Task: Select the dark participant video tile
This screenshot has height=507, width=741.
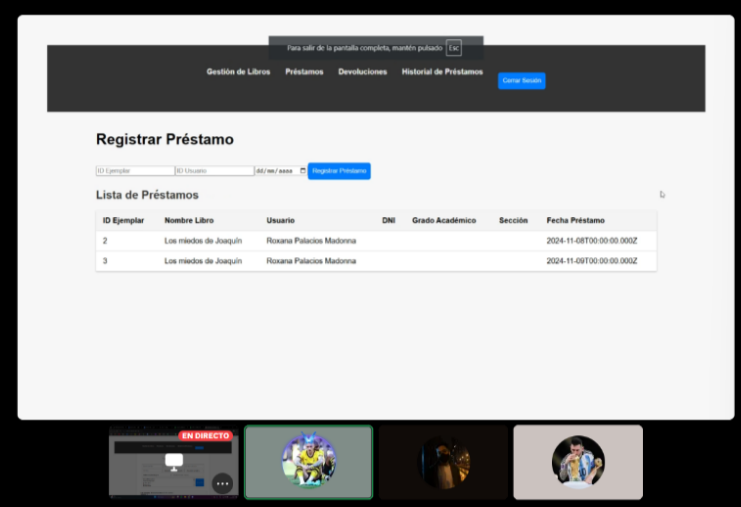Action: 443,461
